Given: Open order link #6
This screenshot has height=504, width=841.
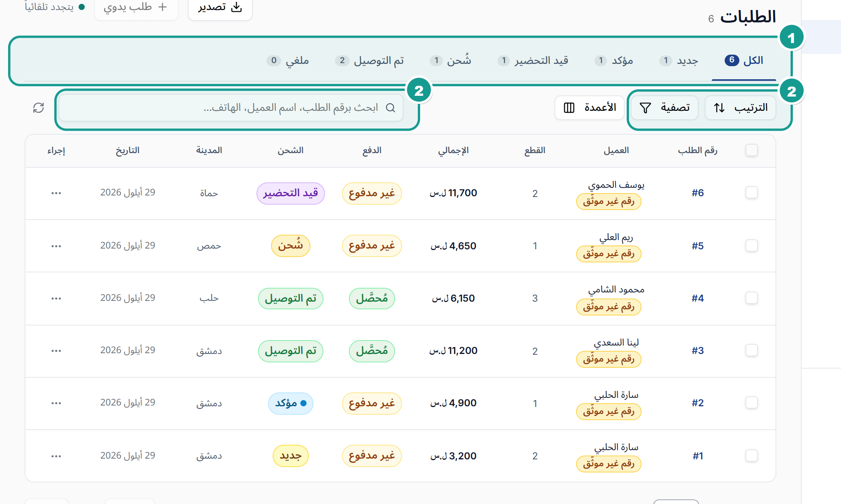Looking at the screenshot, I should pos(697,193).
